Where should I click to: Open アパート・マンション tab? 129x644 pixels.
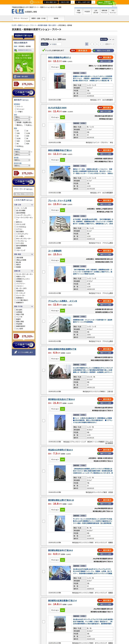pos(21,18)
